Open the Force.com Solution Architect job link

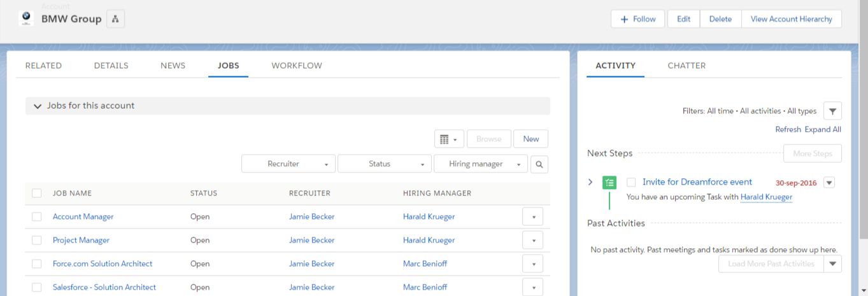pyautogui.click(x=103, y=264)
